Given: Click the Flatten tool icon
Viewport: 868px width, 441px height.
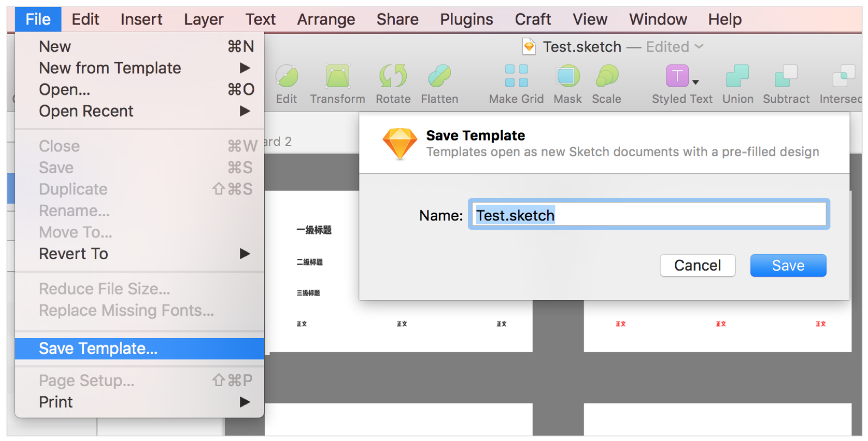Looking at the screenshot, I should (439, 76).
